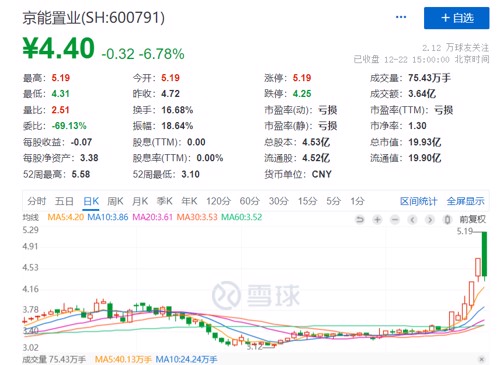
Task: Zoom in the K-line chart with plus icon
Action: point(377,220)
